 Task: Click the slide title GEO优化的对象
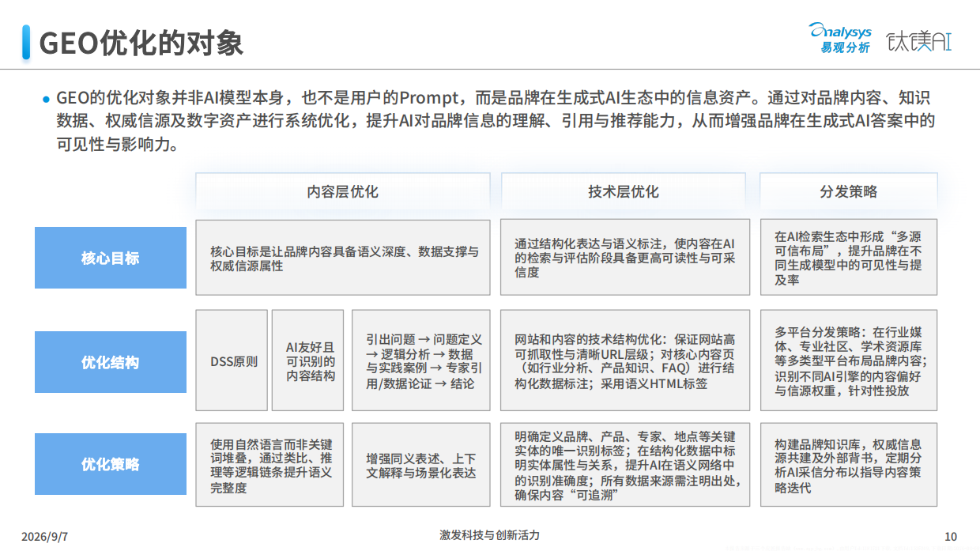tap(141, 43)
